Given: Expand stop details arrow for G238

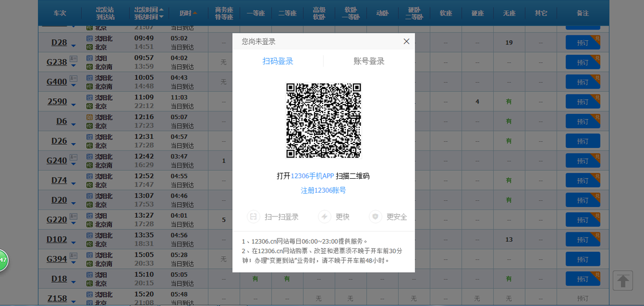Looking at the screenshot, I should [x=74, y=66].
